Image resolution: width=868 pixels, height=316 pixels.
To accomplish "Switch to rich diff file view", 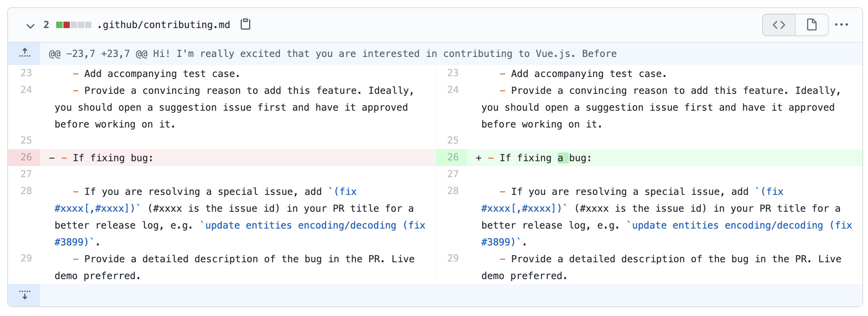I will coord(812,25).
